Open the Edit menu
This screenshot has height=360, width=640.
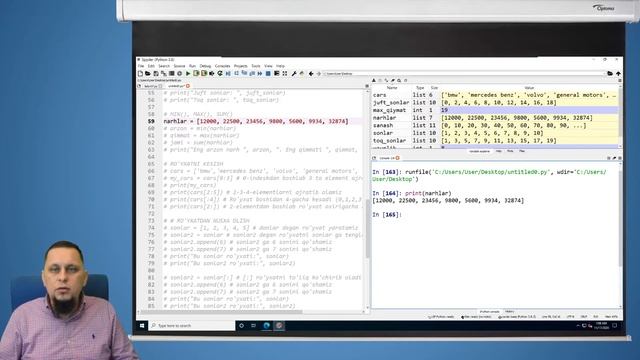click(x=151, y=66)
